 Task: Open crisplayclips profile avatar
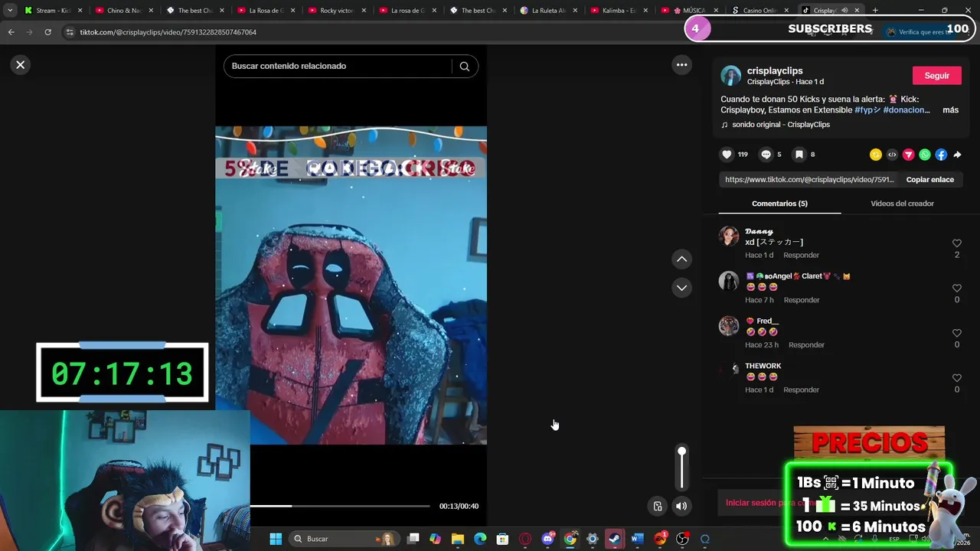coord(731,76)
